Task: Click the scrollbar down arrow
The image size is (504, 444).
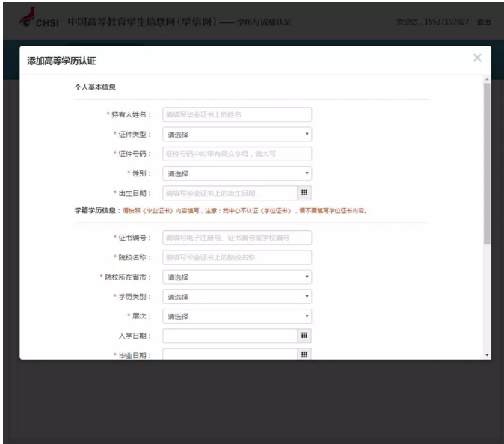Action: click(487, 354)
